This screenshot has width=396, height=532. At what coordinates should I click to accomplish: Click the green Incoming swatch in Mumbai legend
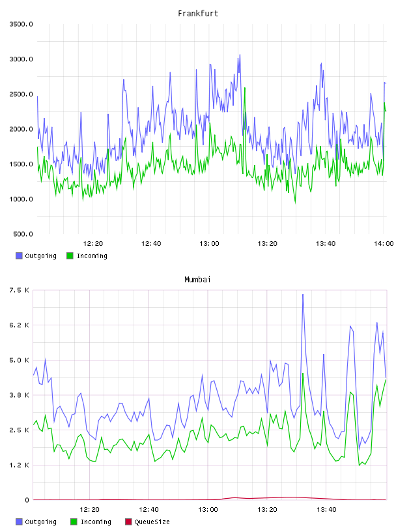click(x=74, y=522)
